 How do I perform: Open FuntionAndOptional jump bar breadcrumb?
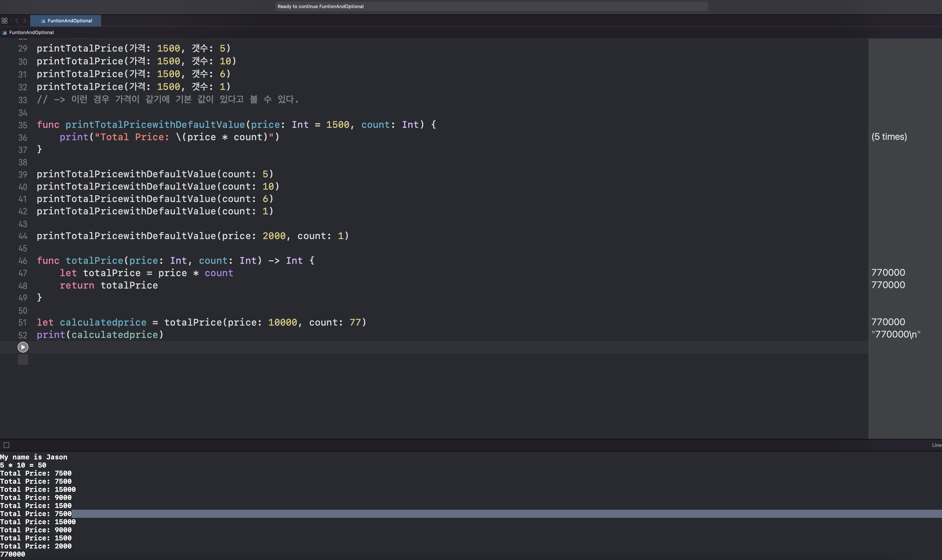(x=31, y=32)
